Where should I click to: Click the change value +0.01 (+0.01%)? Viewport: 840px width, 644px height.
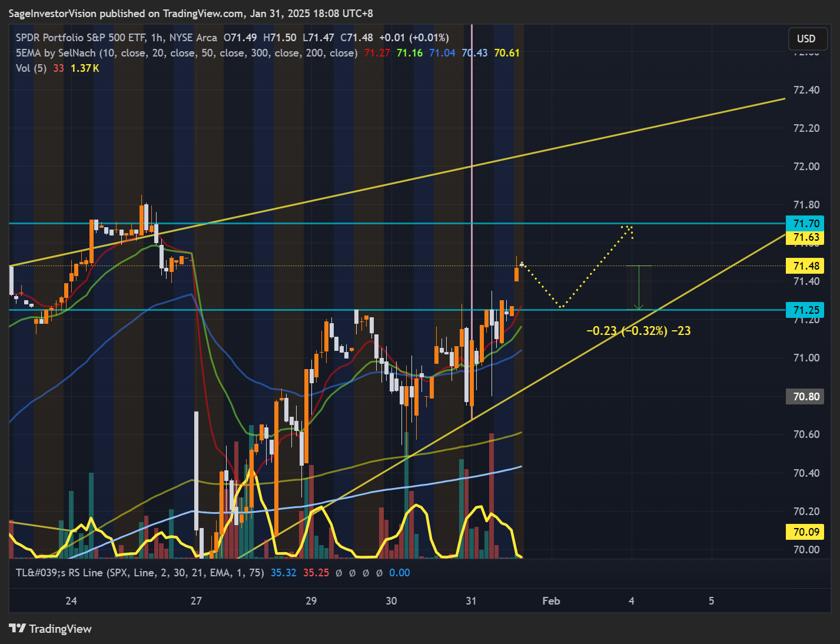coord(414,38)
